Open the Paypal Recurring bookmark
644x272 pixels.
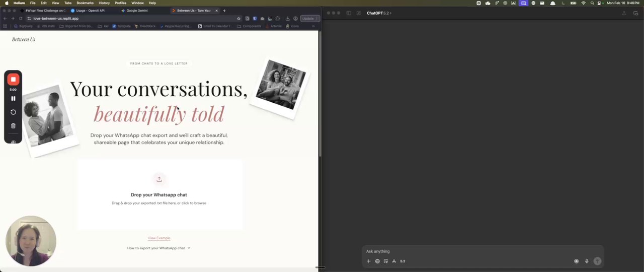[176, 26]
